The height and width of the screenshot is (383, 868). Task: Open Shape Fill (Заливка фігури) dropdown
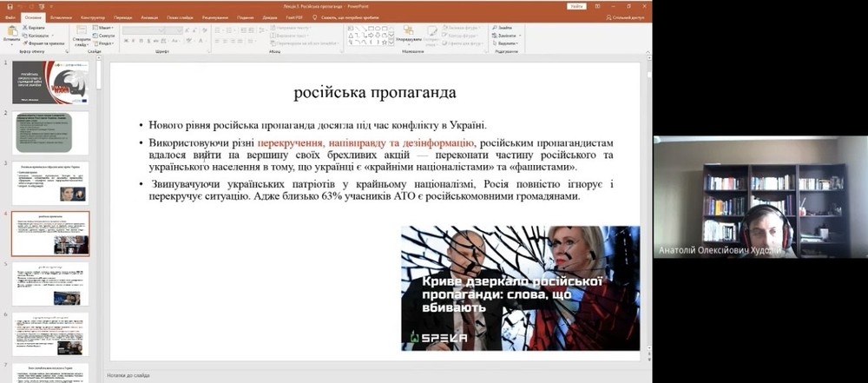[x=461, y=27]
